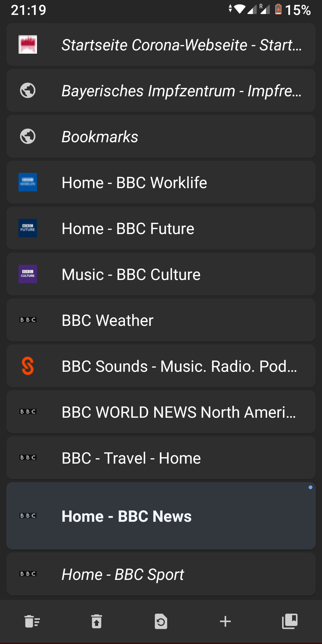Tap the battery indicator in status bar

coord(278,10)
